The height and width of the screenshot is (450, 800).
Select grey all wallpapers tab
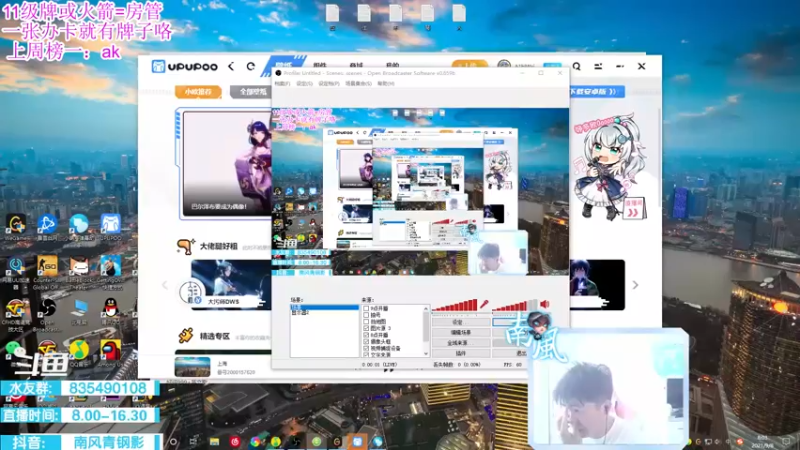[x=253, y=92]
